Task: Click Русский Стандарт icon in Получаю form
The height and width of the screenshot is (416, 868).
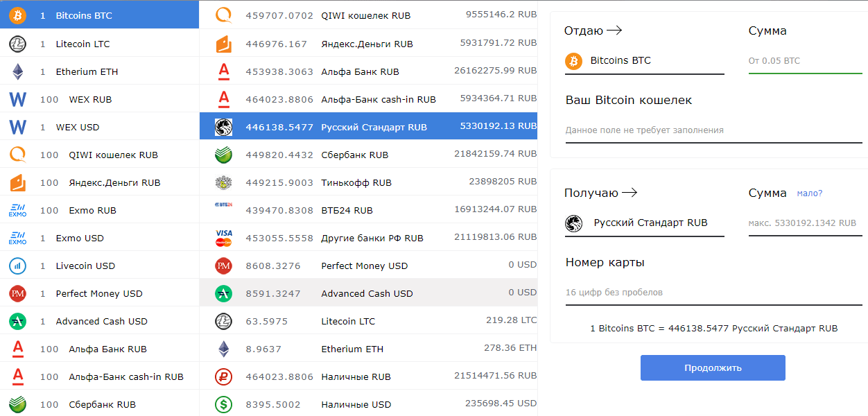Action: (573, 223)
